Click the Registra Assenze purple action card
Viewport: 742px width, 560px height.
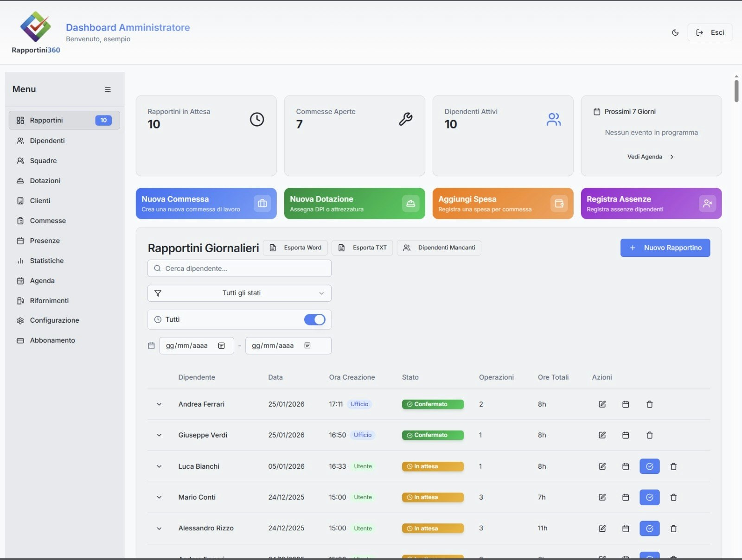(651, 203)
